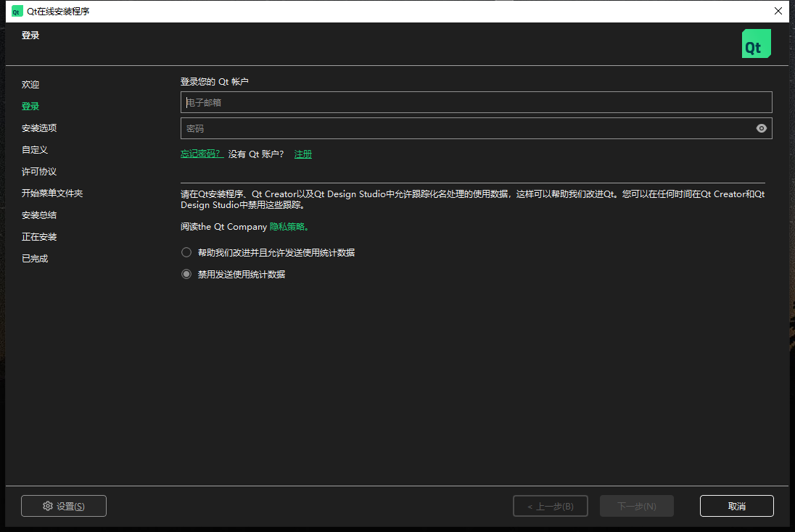This screenshot has height=532, width=795.
Task: Select 自定义 step in sidebar
Action: 35,150
